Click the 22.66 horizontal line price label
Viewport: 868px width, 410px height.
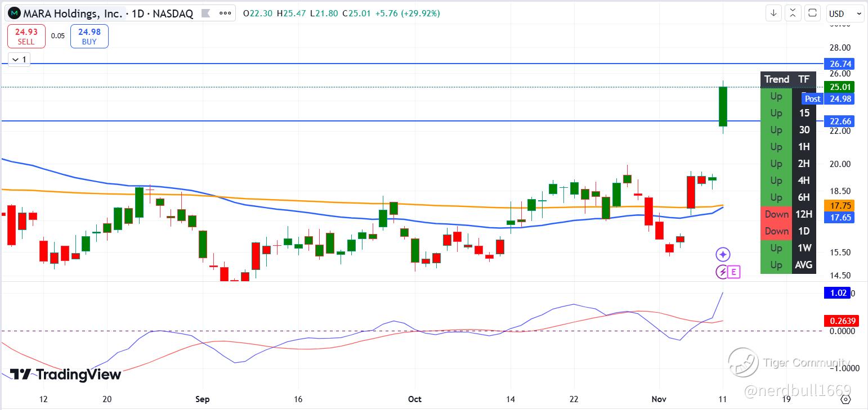pos(839,121)
